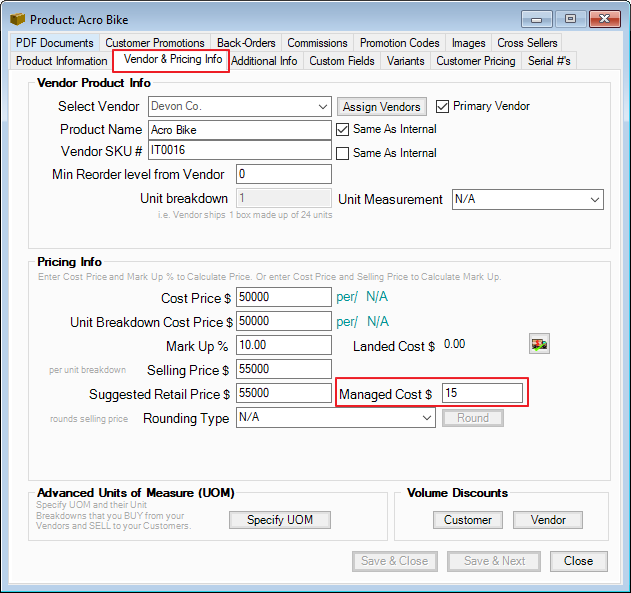The height and width of the screenshot is (593, 631).
Task: Click the Mark Up % field
Action: [283, 346]
